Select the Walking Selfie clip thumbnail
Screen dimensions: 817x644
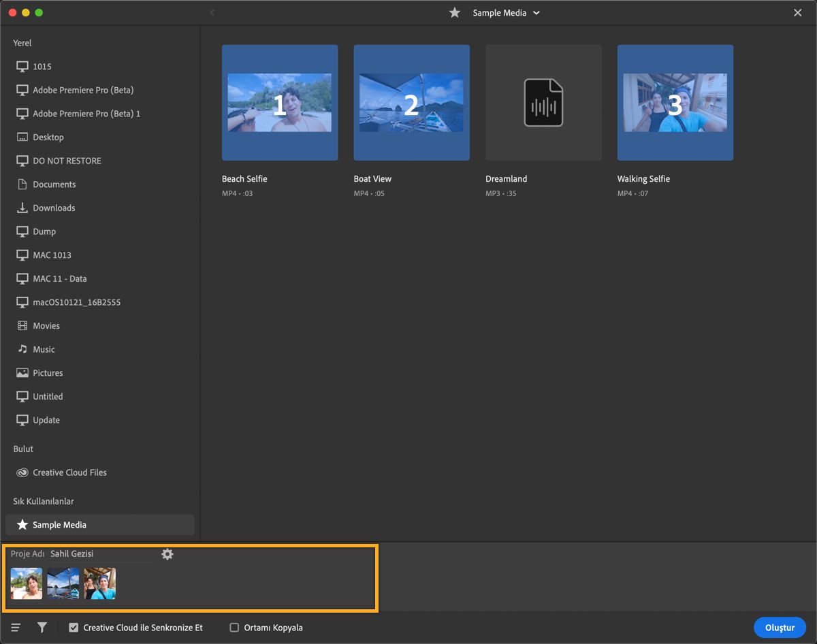[675, 103]
